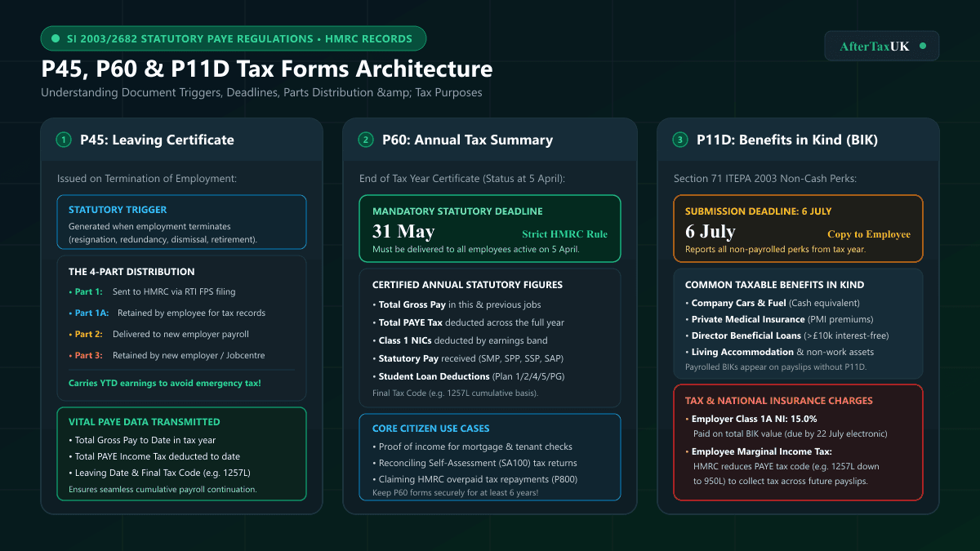Select the SI 2003/2682 Statutory PAYE Regulations pill
Screen dimensions: 980x551
tap(233, 38)
